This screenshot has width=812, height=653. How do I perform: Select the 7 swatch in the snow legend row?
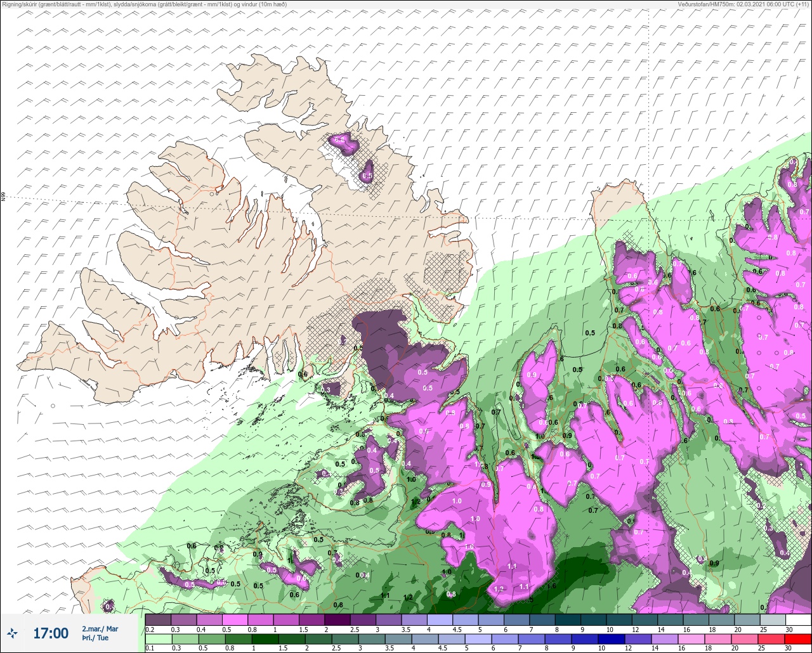coord(542,619)
